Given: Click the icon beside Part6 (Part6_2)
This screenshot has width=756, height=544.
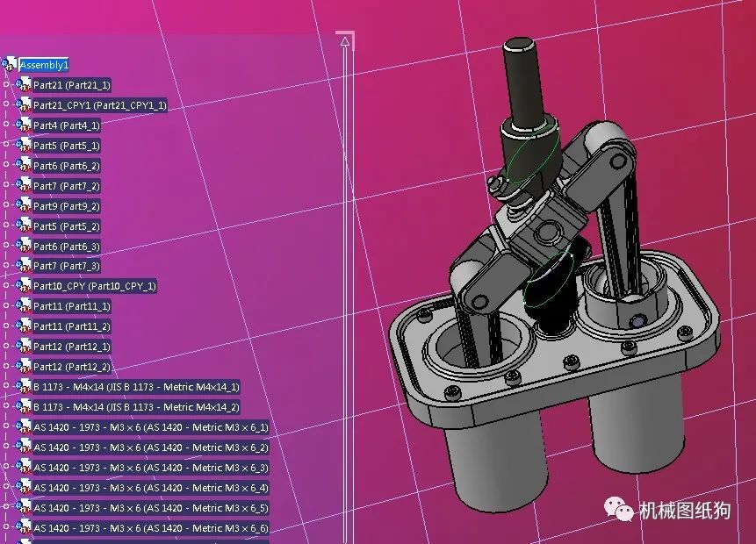Looking at the screenshot, I should click(23, 165).
